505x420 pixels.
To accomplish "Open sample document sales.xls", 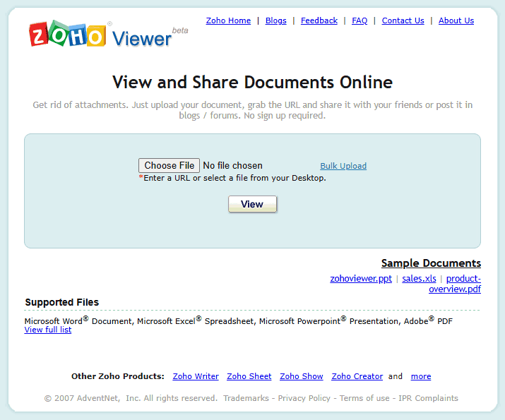I will [419, 278].
